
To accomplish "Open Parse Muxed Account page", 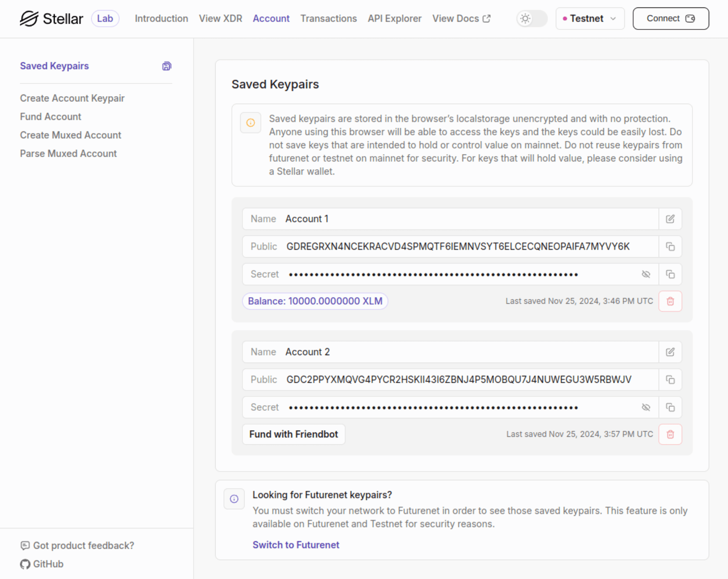I will [x=68, y=154].
